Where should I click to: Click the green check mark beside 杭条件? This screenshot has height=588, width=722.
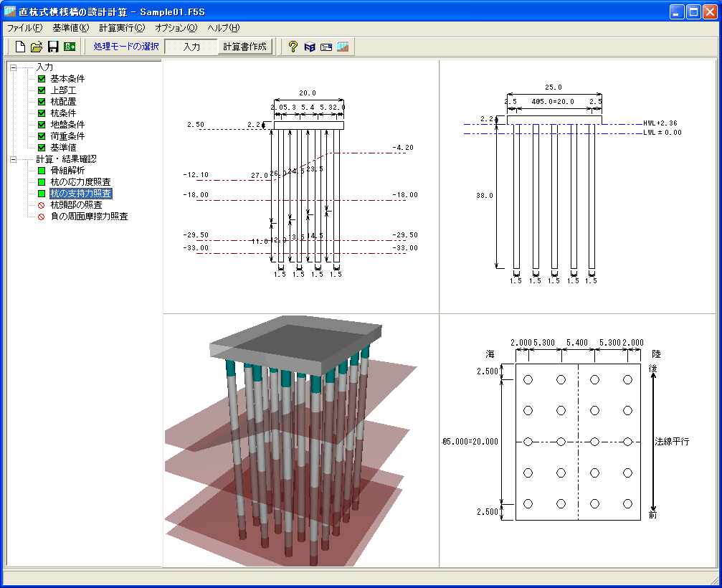(x=42, y=113)
